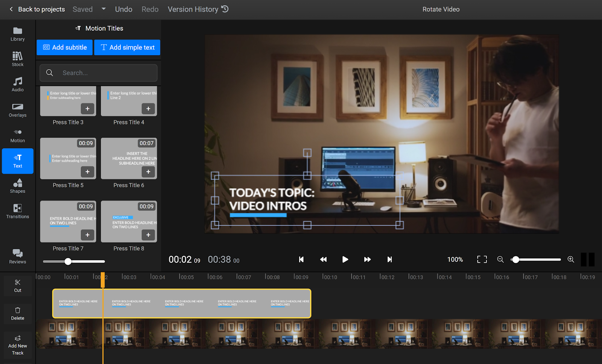Click the 100% zoom level
This screenshot has height=364, width=602.
pyautogui.click(x=455, y=259)
